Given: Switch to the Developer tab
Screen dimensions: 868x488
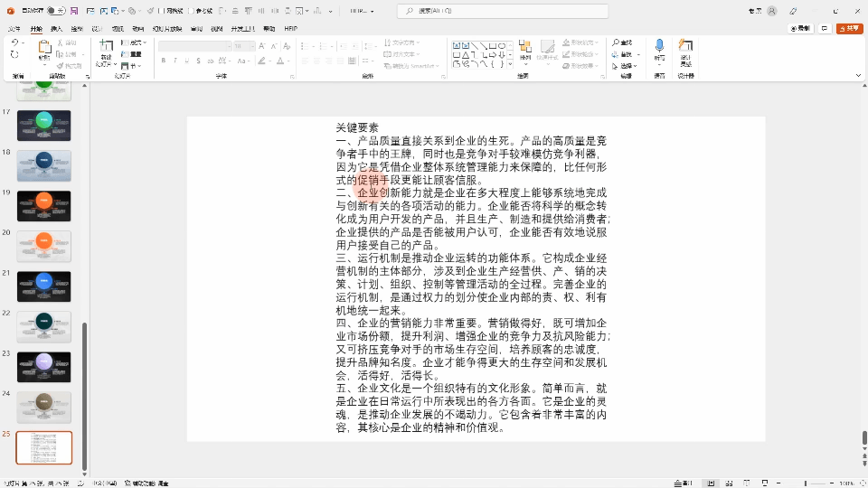Looking at the screenshot, I should click(x=242, y=29).
